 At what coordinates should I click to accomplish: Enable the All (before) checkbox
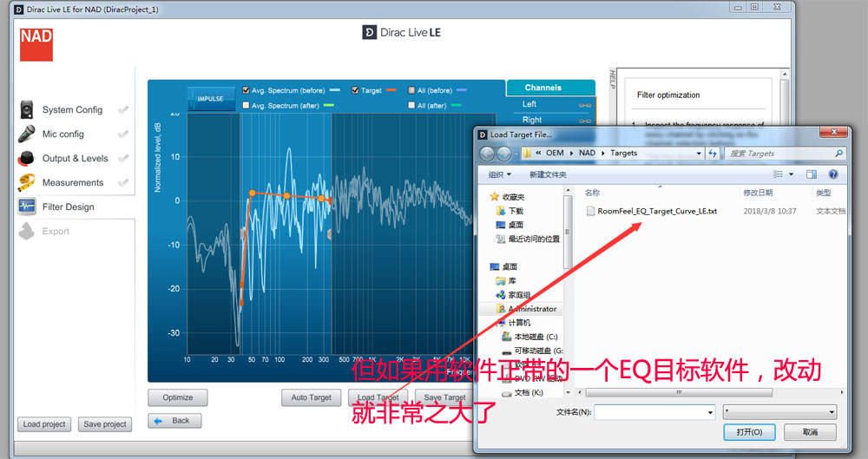click(411, 90)
